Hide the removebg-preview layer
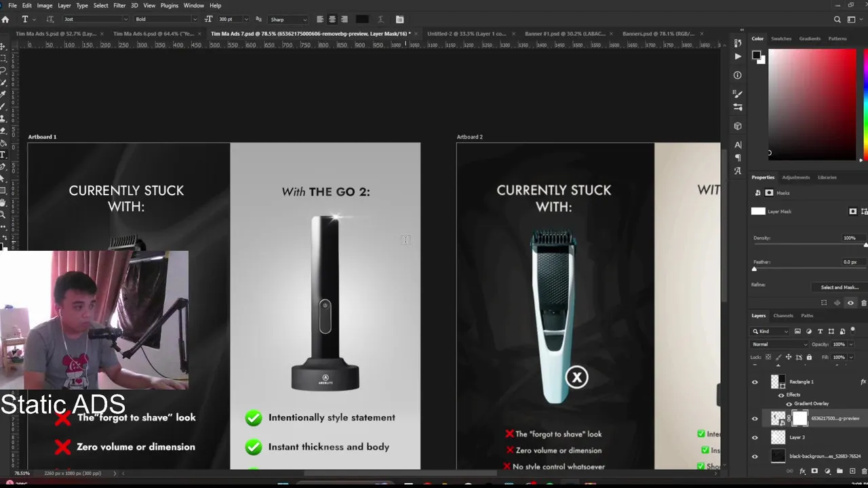 coord(755,419)
